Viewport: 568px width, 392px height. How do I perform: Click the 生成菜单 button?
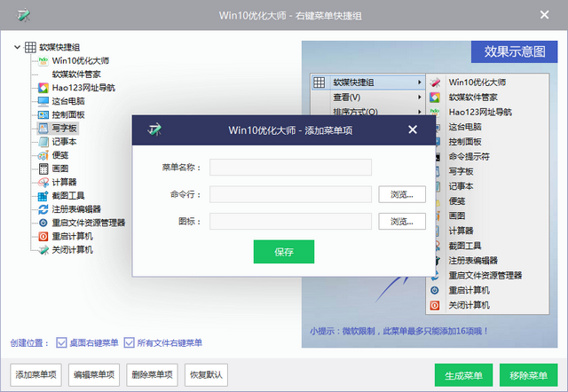pos(464,374)
